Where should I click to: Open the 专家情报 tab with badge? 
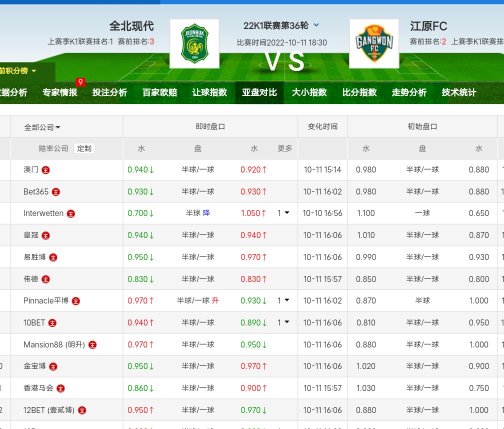[60, 92]
